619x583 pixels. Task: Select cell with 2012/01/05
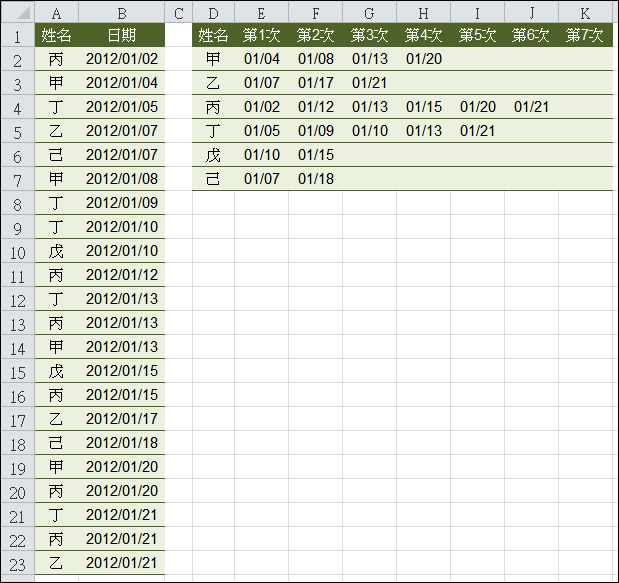point(122,107)
